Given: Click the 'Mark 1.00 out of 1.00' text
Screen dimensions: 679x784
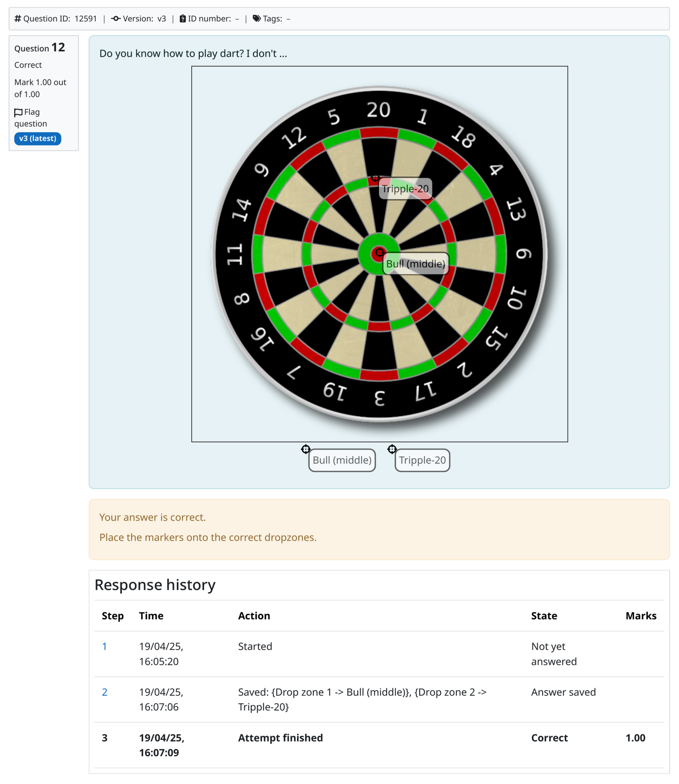Looking at the screenshot, I should (x=40, y=88).
